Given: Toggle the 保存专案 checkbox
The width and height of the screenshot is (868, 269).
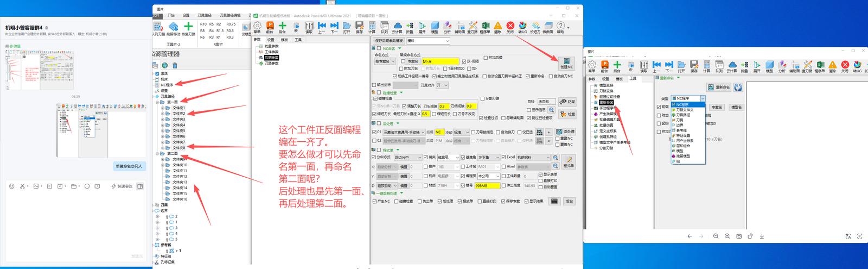Looking at the screenshot, I should click(x=504, y=202).
